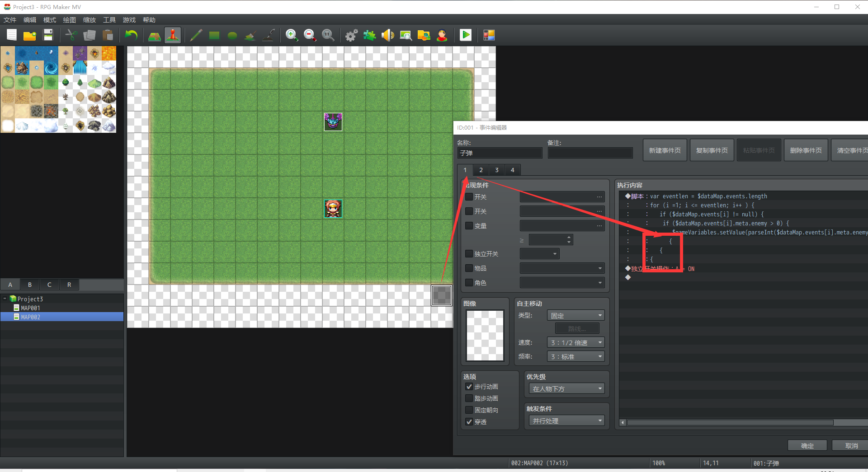Click the green Playtest arrow icon
This screenshot has height=472, width=868.
466,35
